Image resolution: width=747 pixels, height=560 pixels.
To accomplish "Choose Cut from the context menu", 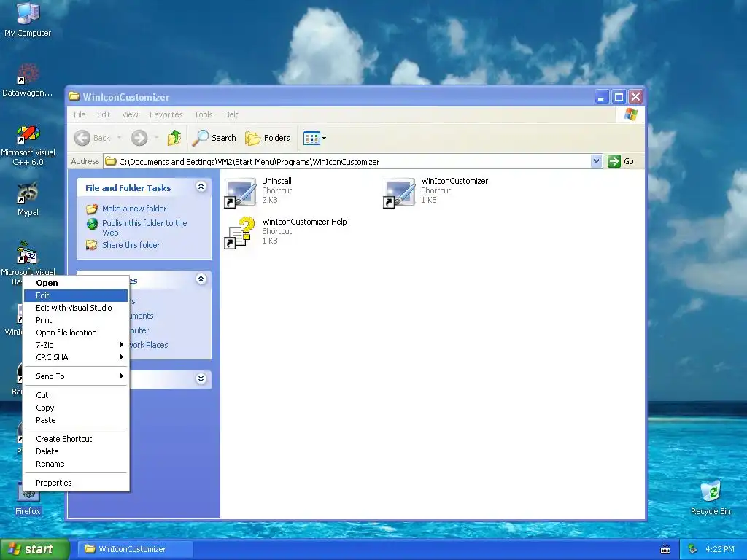I will tap(76, 395).
